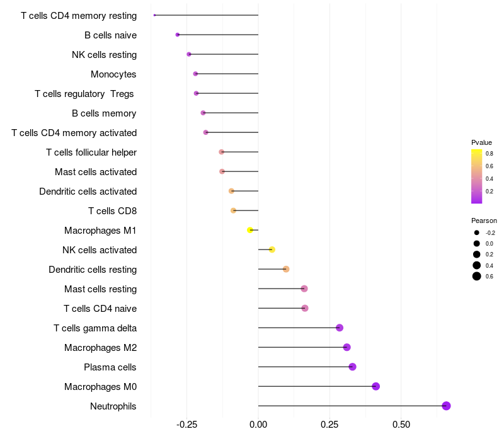Click the Neutrophils data point dot
This screenshot has width=504, height=441.
click(446, 406)
